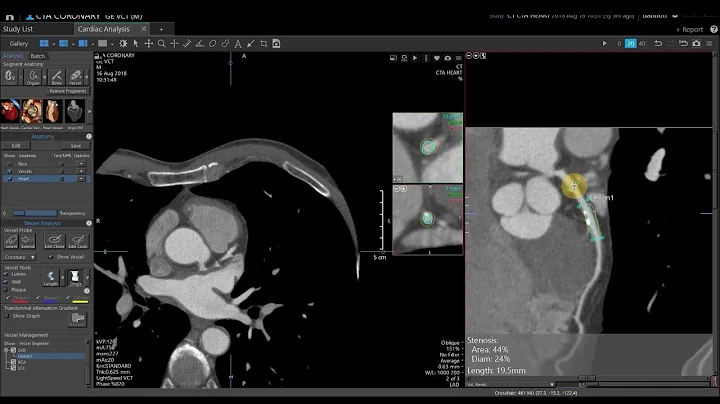
Task: Collapse the LAD tree node
Action: pos(6,350)
